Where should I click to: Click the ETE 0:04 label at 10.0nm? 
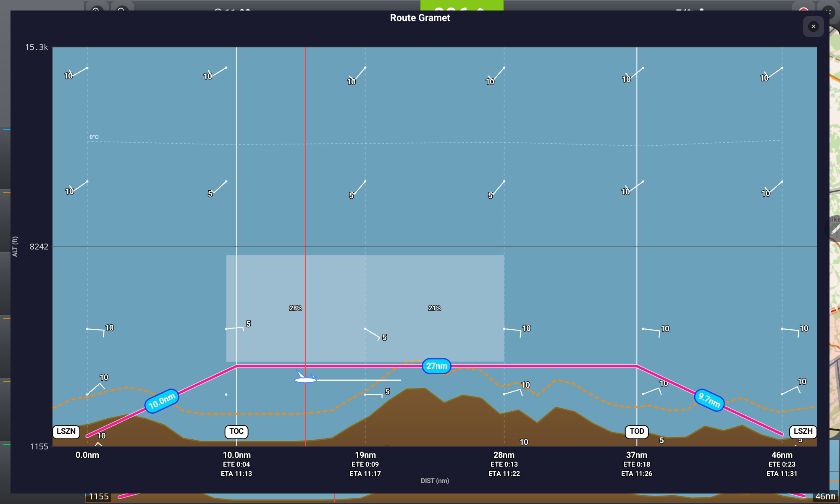pos(236,464)
